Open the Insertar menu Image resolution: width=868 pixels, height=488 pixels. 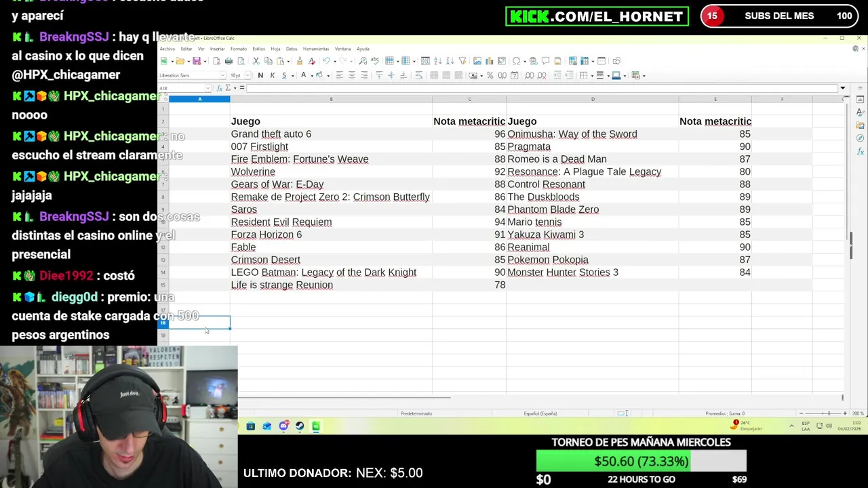(x=217, y=49)
